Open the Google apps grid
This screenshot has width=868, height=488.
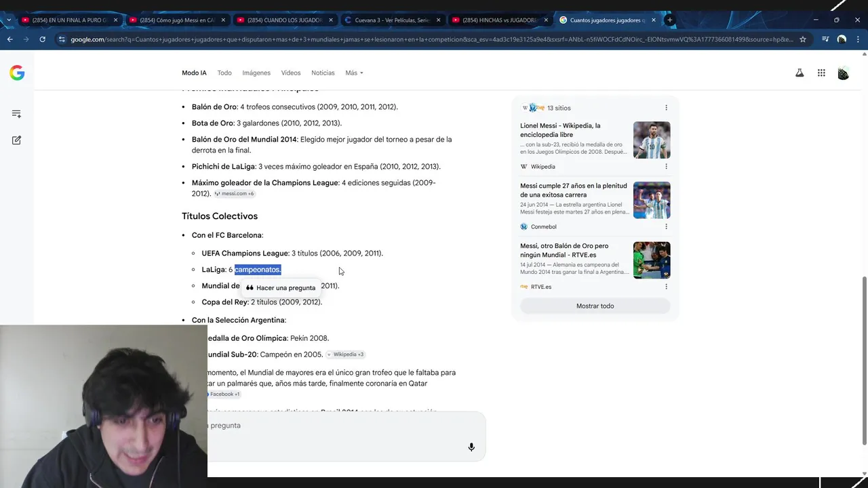(x=821, y=73)
